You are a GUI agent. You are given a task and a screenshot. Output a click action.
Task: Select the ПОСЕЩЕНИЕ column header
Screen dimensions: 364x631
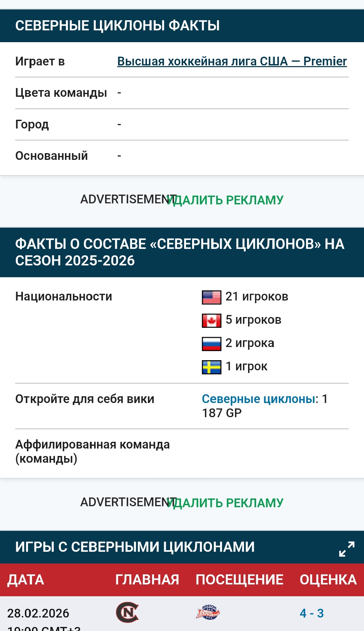239,580
